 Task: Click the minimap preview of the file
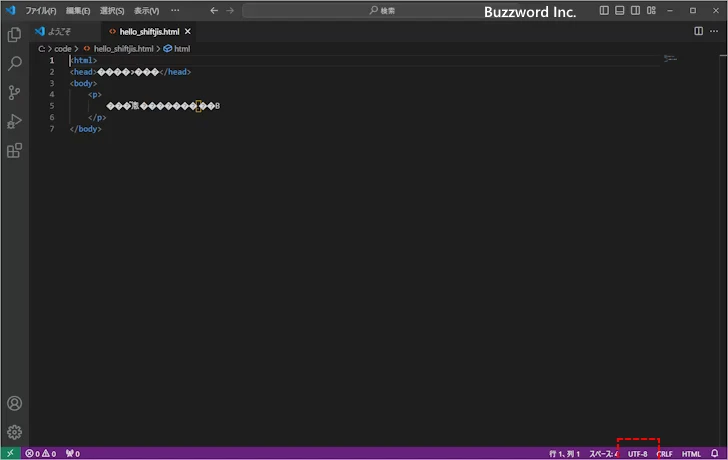pyautogui.click(x=670, y=59)
